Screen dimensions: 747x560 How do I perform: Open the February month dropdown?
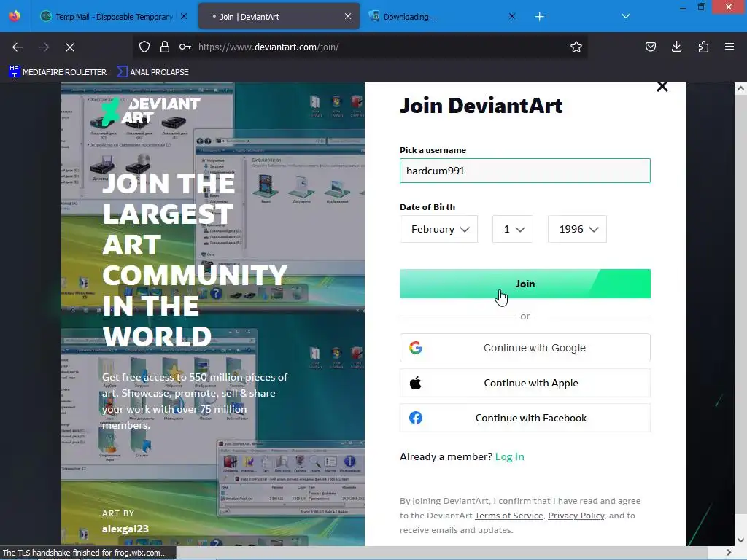click(438, 229)
